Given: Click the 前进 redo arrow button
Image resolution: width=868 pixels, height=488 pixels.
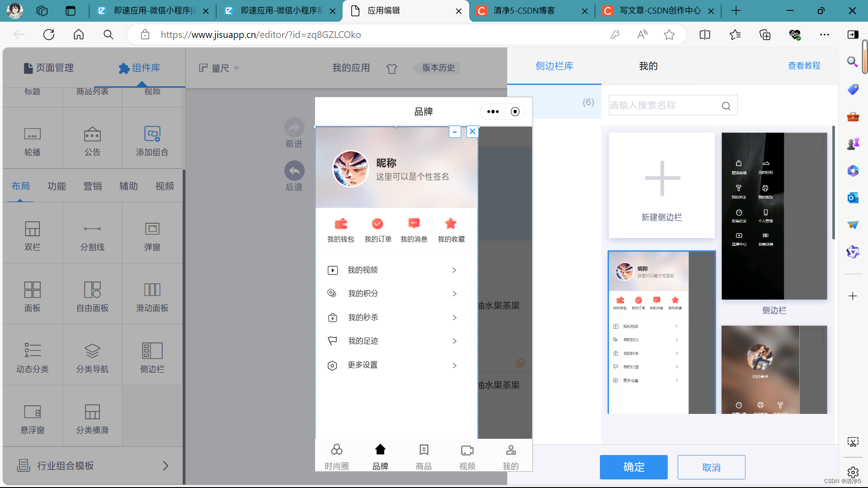Looking at the screenshot, I should click(x=294, y=127).
